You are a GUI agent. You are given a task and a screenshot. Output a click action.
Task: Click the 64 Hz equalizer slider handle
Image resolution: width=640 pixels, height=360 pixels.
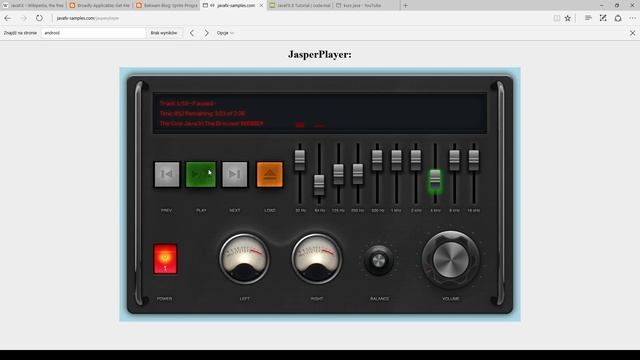319,185
